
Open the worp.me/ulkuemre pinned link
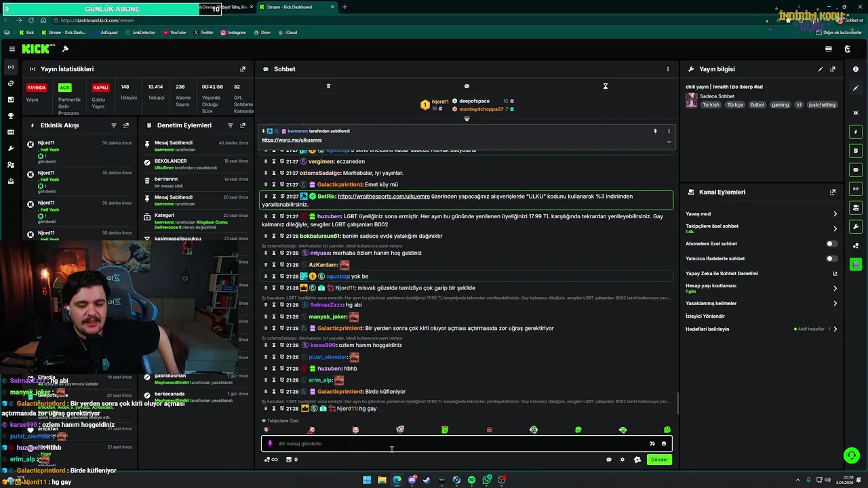292,140
